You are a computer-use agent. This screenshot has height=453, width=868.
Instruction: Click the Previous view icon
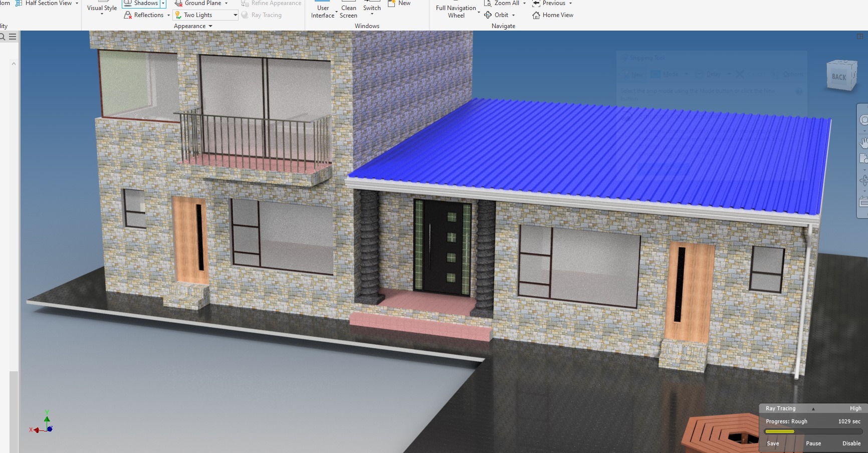tap(536, 3)
